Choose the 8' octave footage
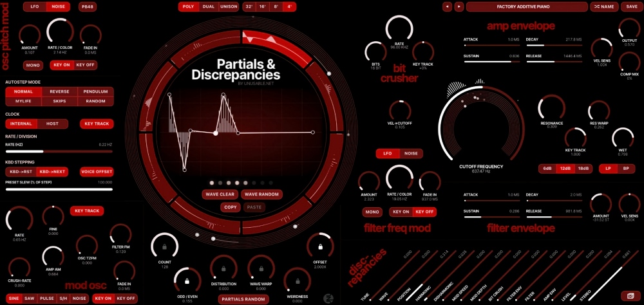 [276, 6]
